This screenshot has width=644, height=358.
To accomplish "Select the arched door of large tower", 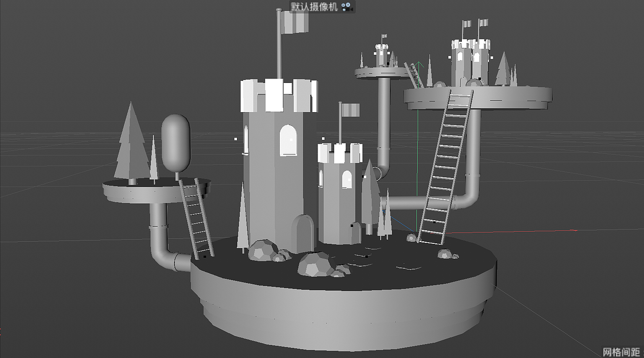I will point(303,233).
